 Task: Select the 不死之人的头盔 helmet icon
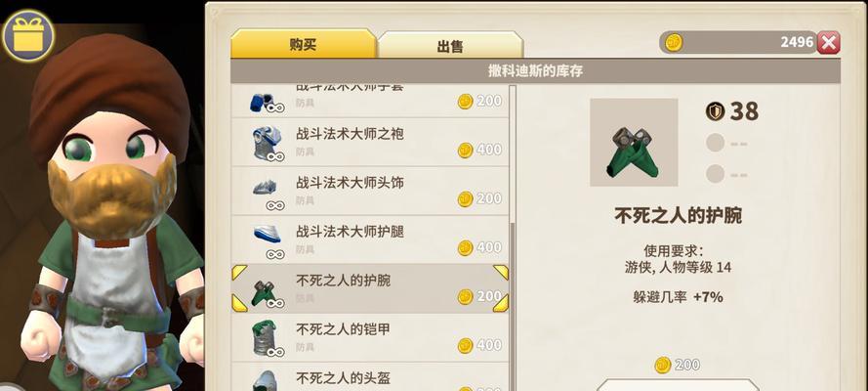[x=266, y=381]
